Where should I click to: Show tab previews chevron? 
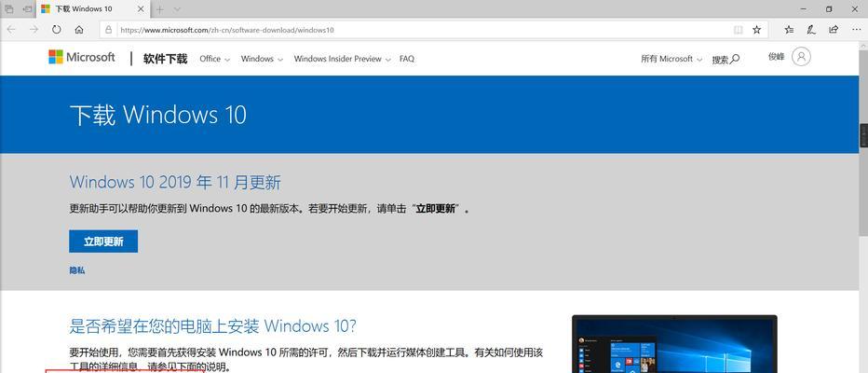[177, 9]
